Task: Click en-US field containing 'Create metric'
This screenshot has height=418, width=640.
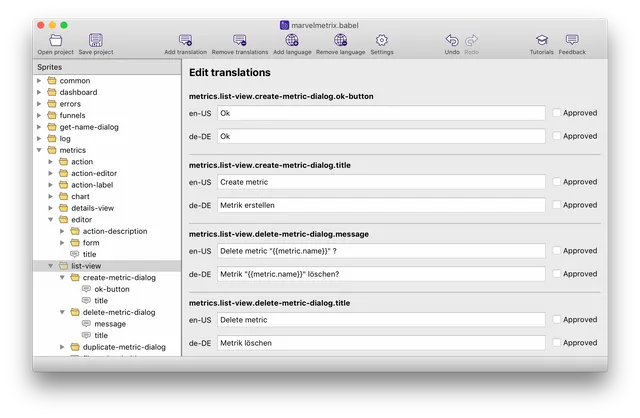Action: click(381, 182)
